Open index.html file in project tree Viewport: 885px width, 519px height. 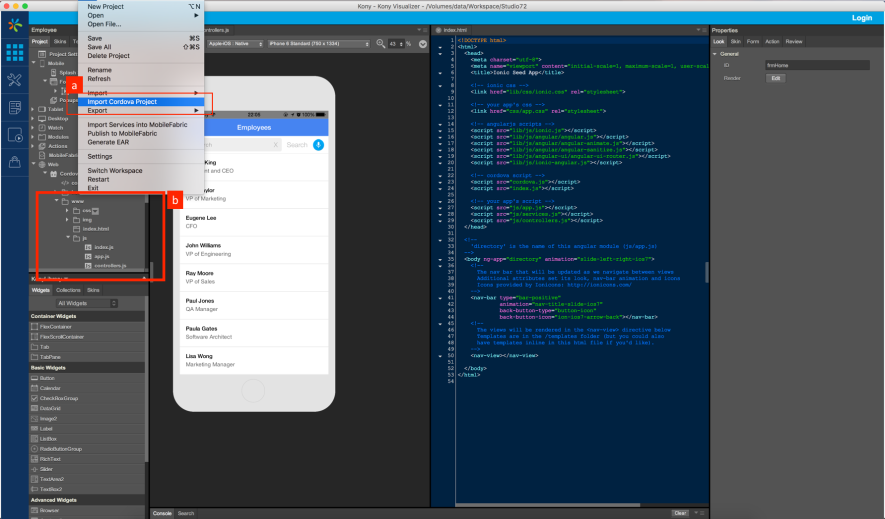(91, 229)
